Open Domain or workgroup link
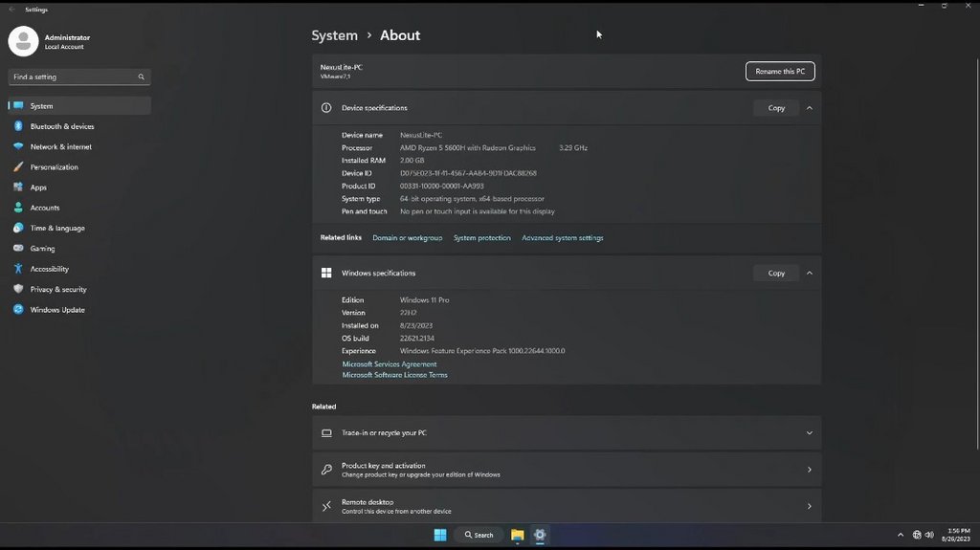The height and width of the screenshot is (550, 980). [407, 238]
